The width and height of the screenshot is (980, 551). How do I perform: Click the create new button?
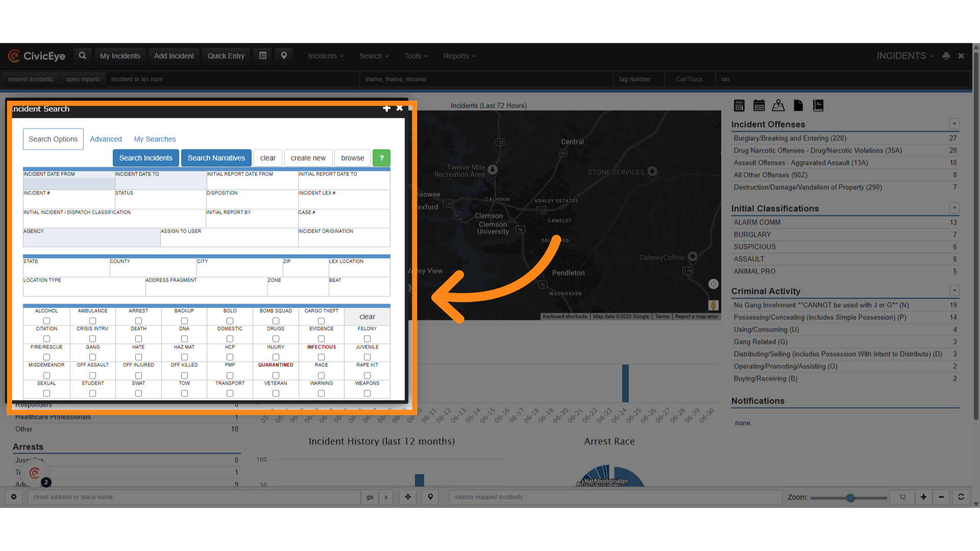pyautogui.click(x=308, y=158)
